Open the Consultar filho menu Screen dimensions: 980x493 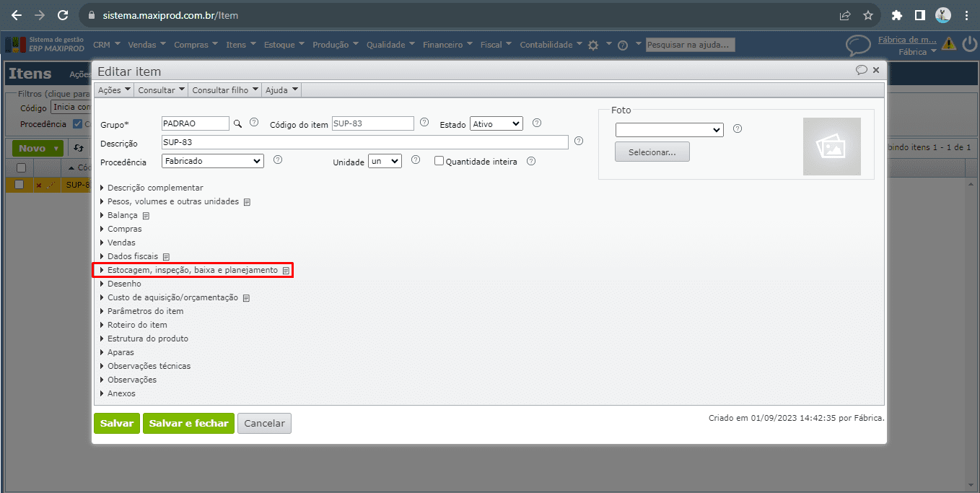point(225,90)
